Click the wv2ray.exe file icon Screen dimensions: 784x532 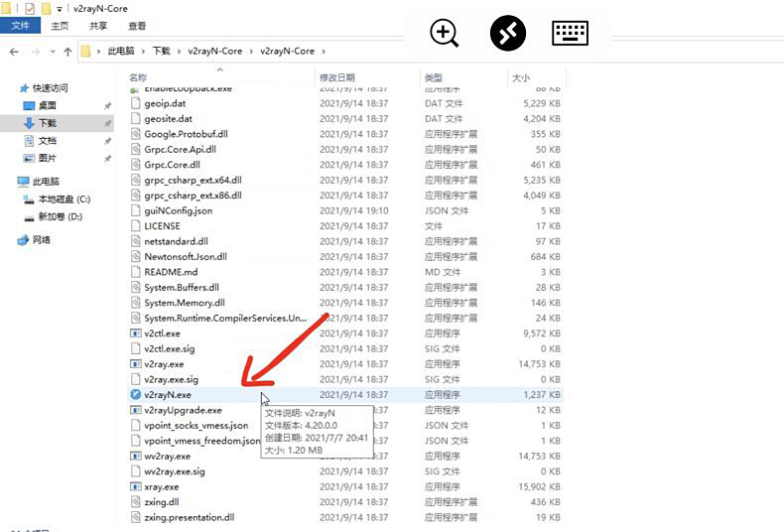tap(135, 456)
